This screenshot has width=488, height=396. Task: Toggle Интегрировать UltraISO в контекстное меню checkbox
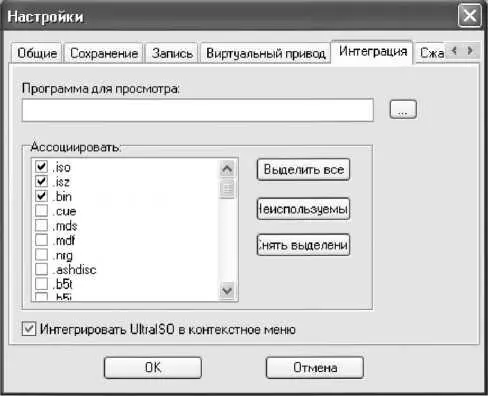(x=29, y=329)
